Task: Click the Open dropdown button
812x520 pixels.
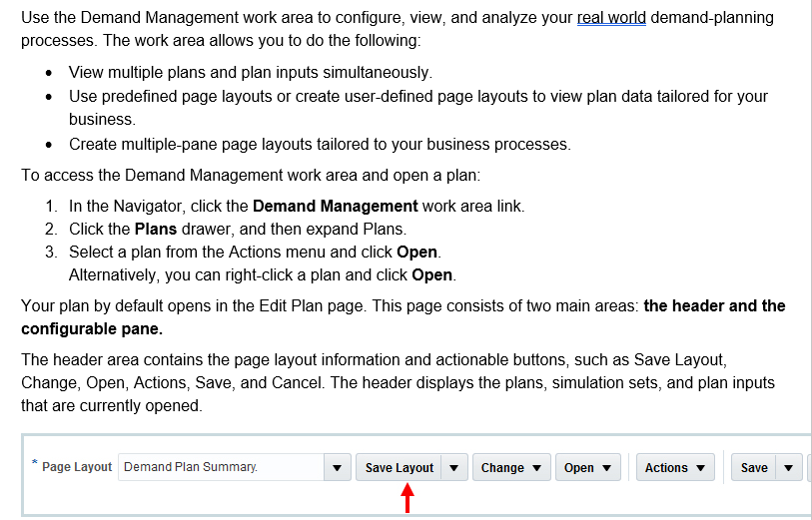Action: tap(587, 467)
